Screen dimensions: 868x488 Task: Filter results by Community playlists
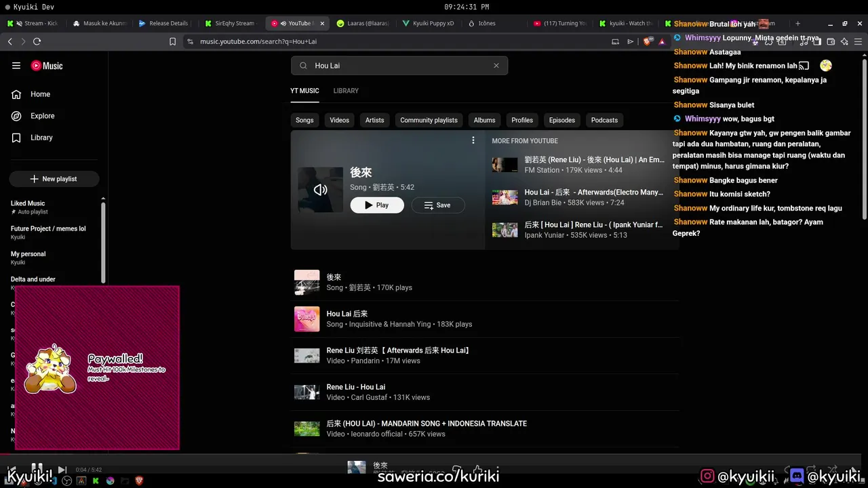(x=429, y=120)
